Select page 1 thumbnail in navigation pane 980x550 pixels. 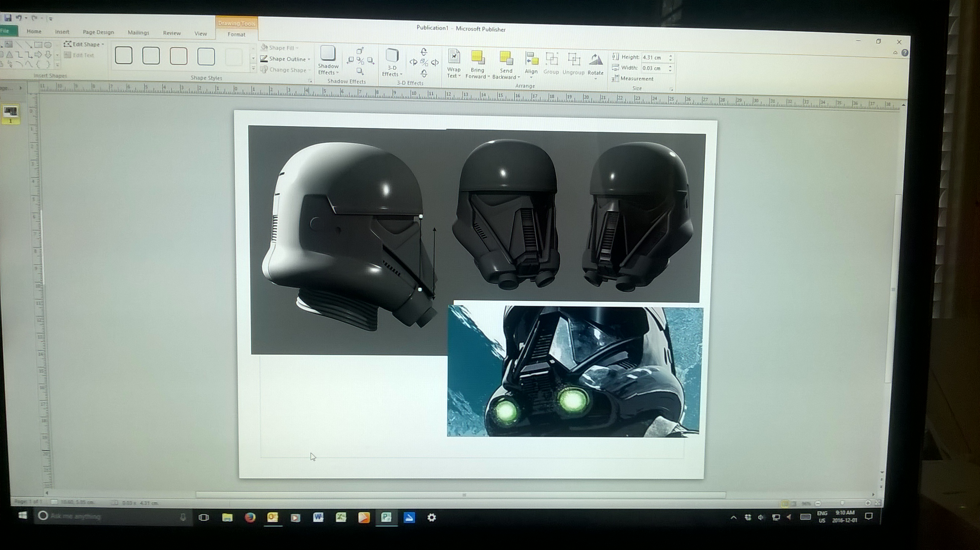(10, 114)
